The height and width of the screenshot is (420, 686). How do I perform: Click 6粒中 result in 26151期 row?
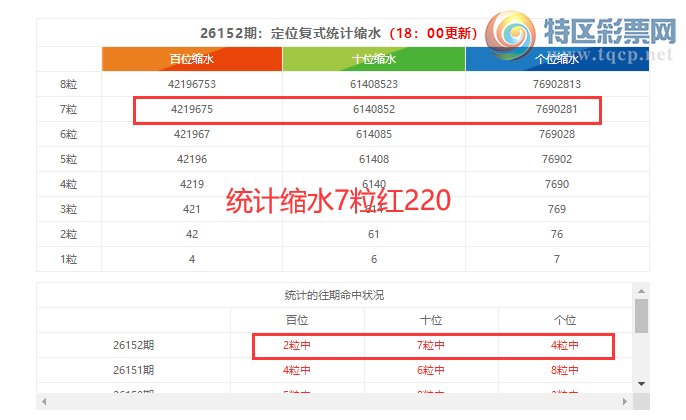click(431, 370)
